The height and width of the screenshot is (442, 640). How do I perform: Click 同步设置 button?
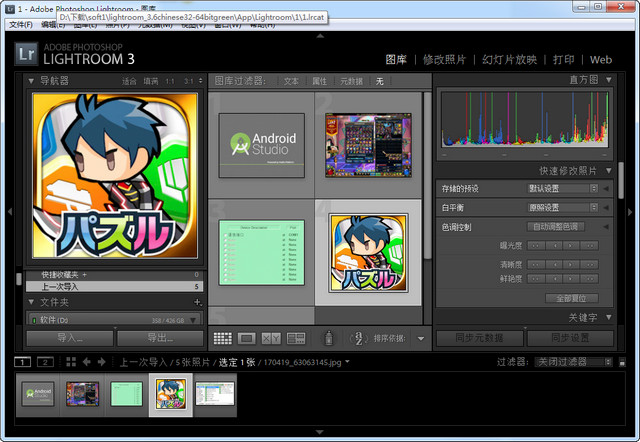[570, 338]
